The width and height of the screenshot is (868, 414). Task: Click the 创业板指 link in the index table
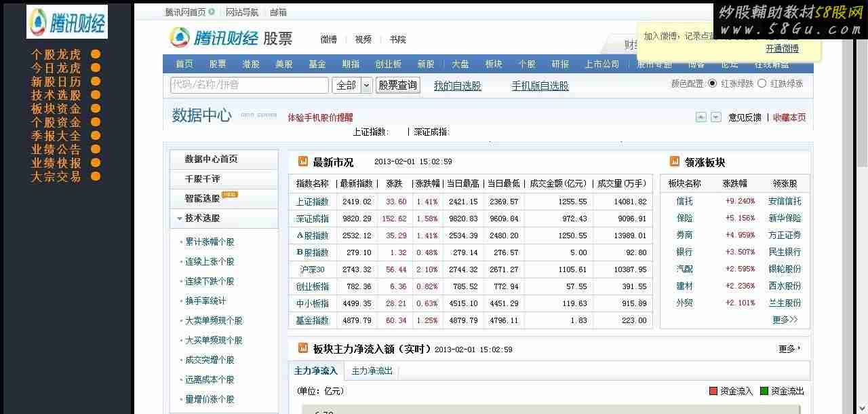tap(313, 286)
